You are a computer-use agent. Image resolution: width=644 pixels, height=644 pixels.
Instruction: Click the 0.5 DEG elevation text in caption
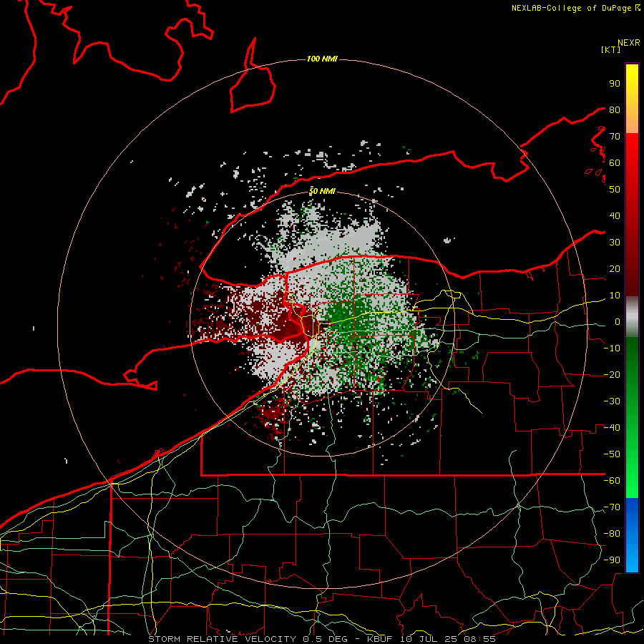(x=325, y=639)
